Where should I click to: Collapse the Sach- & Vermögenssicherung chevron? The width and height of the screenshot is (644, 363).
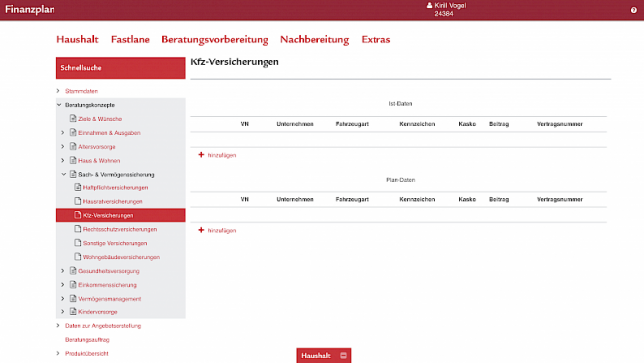[64, 174]
